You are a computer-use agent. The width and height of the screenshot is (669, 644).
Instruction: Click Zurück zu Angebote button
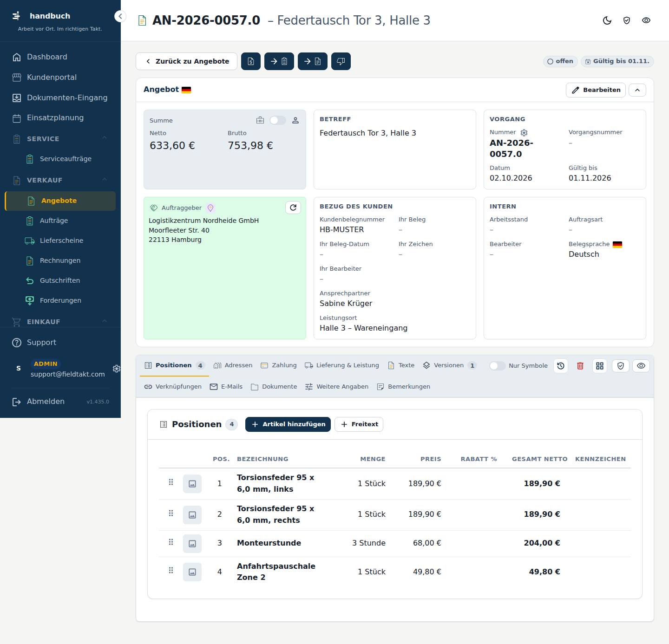point(186,61)
